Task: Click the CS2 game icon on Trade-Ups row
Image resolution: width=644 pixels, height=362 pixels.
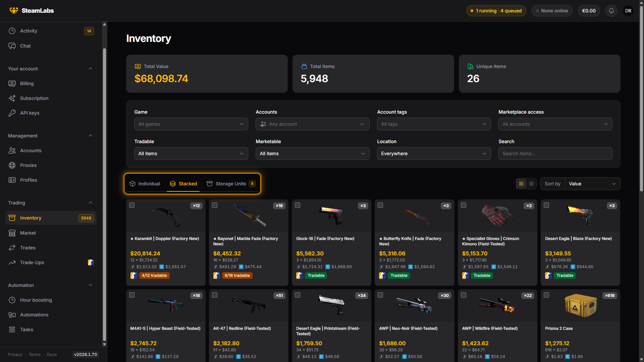Action: coord(91,262)
